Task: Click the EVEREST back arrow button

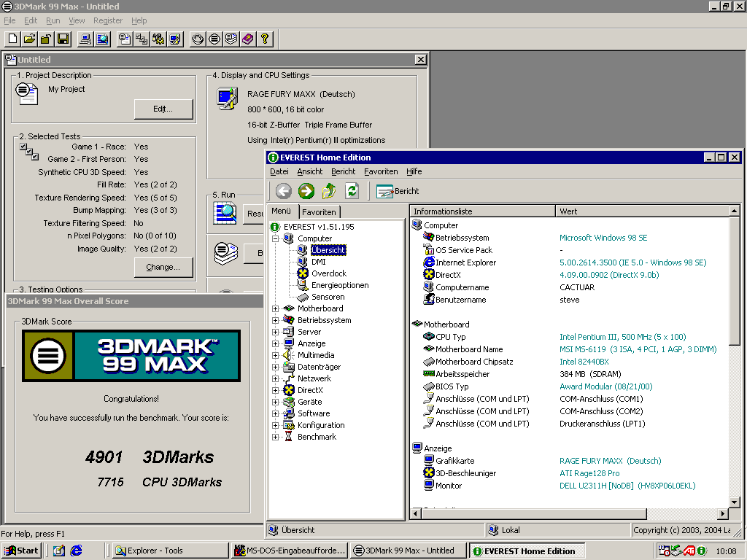Action: [284, 191]
